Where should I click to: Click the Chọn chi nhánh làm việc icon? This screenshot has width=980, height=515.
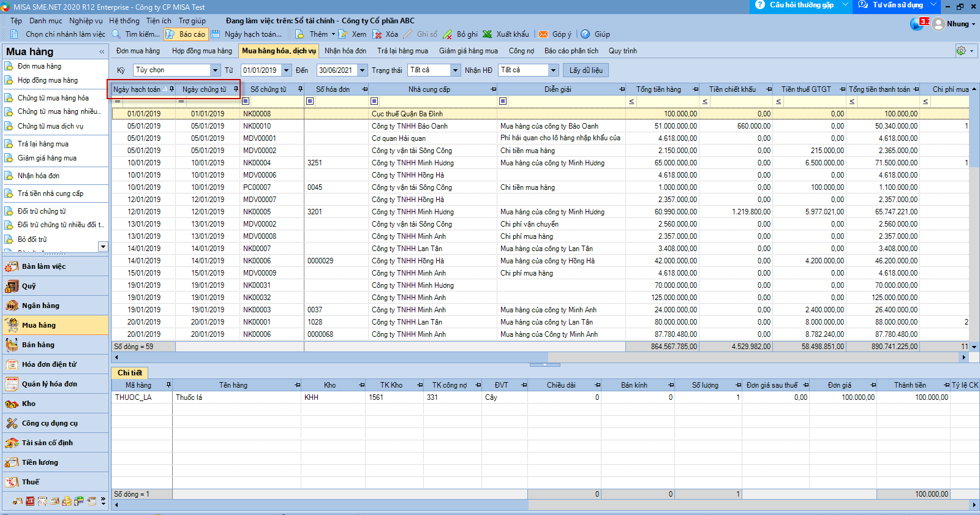[14, 34]
